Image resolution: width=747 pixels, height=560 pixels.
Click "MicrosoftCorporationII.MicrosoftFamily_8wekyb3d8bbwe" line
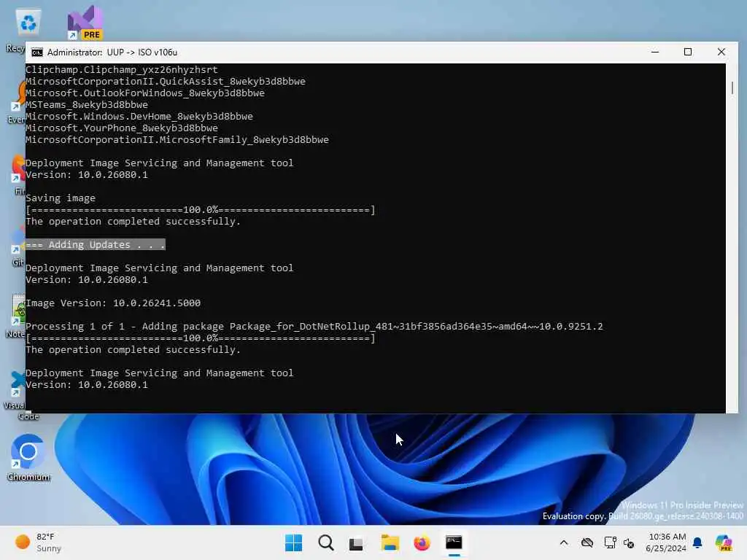[177, 140]
